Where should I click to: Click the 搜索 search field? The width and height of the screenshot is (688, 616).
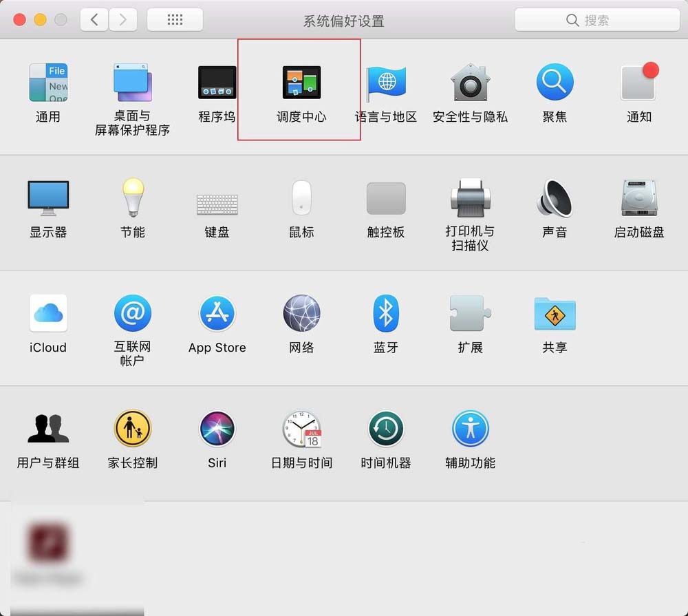coord(597,20)
